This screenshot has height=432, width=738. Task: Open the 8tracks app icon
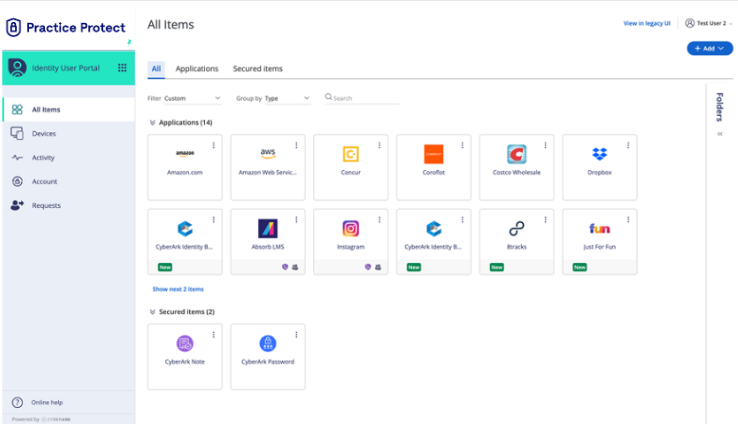click(x=516, y=229)
